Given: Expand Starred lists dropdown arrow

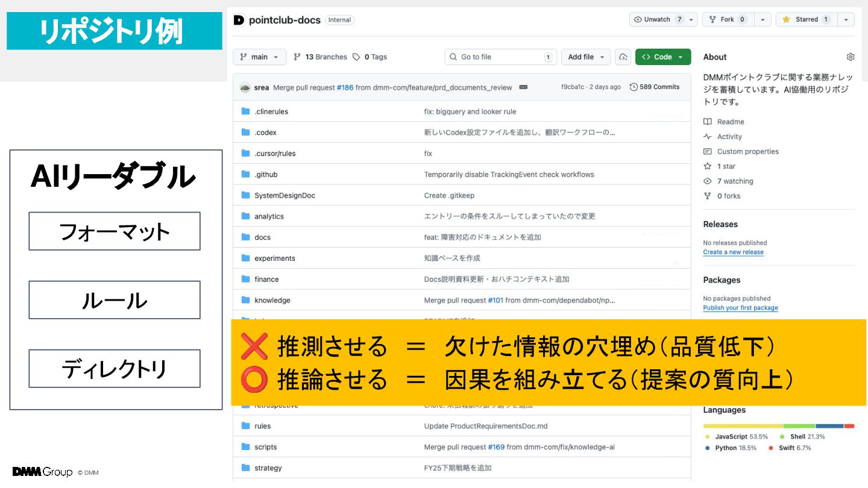Looking at the screenshot, I should pyautogui.click(x=846, y=19).
